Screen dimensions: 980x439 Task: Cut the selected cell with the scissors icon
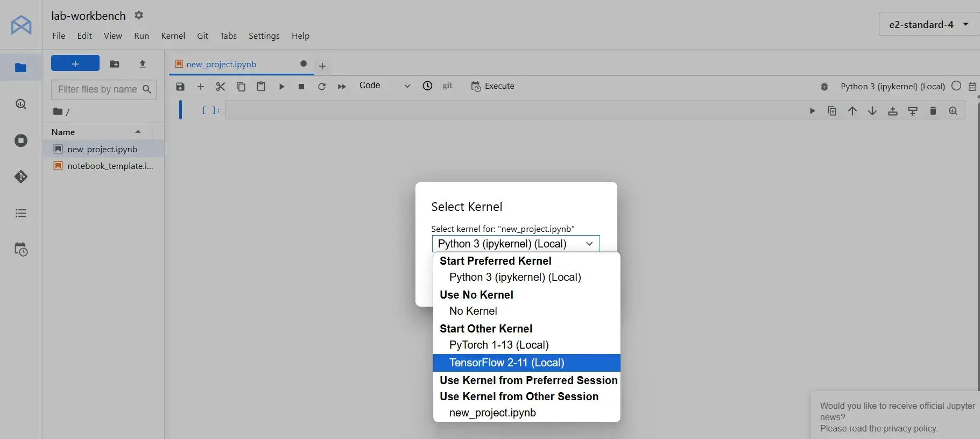[221, 87]
